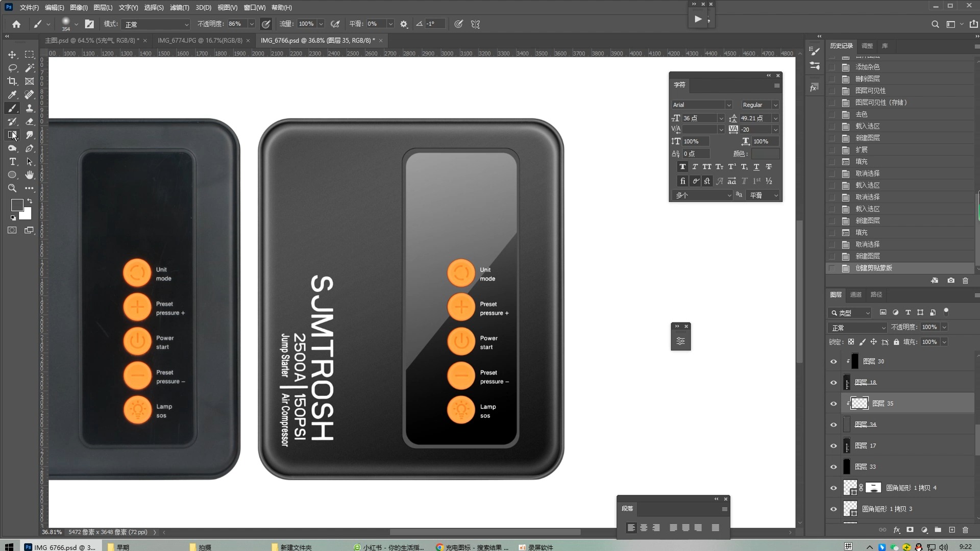Select the Pen tool
Image resolution: width=980 pixels, height=551 pixels.
coord(30,148)
